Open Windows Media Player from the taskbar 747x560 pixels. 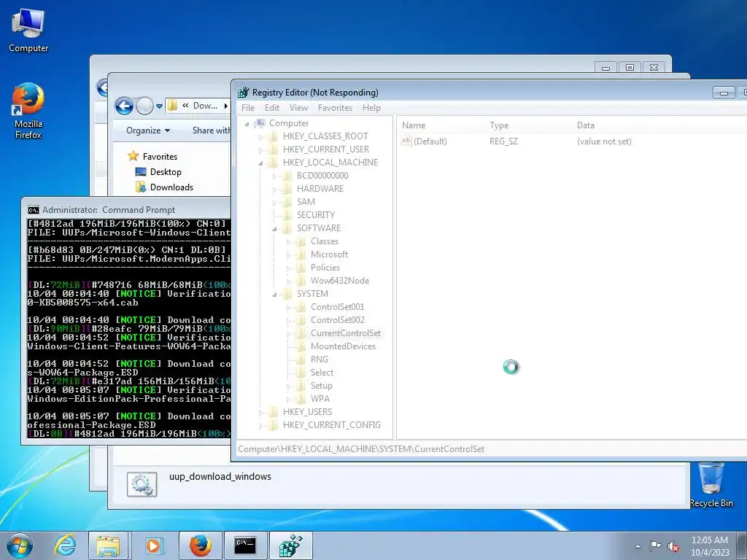(x=153, y=545)
